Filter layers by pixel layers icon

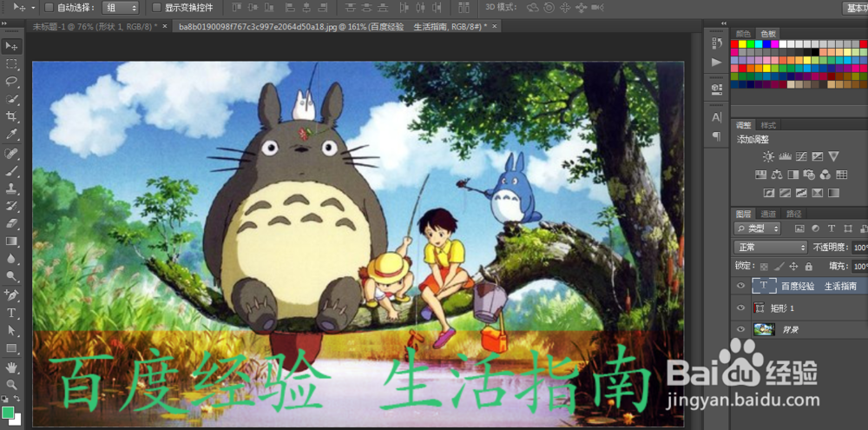(799, 228)
